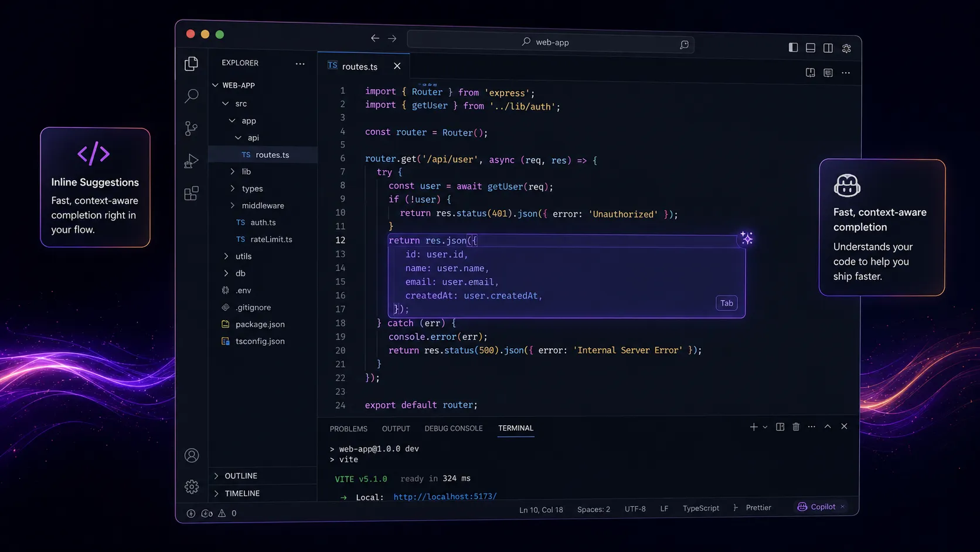Open the Explorer view in activity bar
Viewport: 980px width, 552px height.
pyautogui.click(x=191, y=63)
